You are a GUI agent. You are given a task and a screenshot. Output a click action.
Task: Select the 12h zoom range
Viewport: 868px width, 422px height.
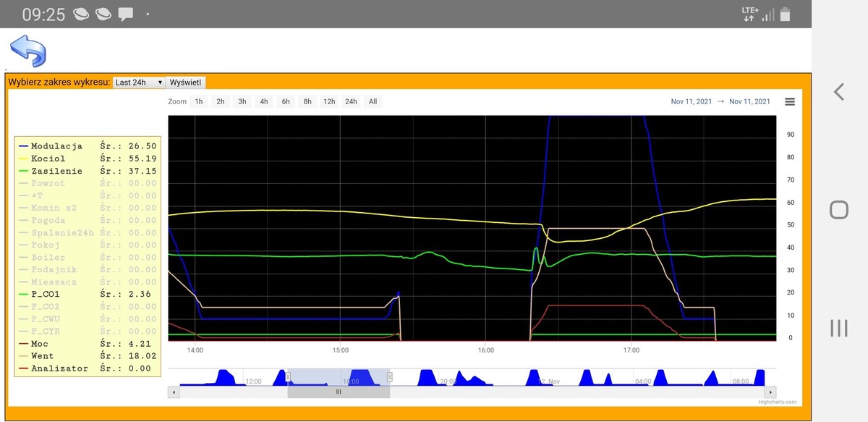point(329,102)
